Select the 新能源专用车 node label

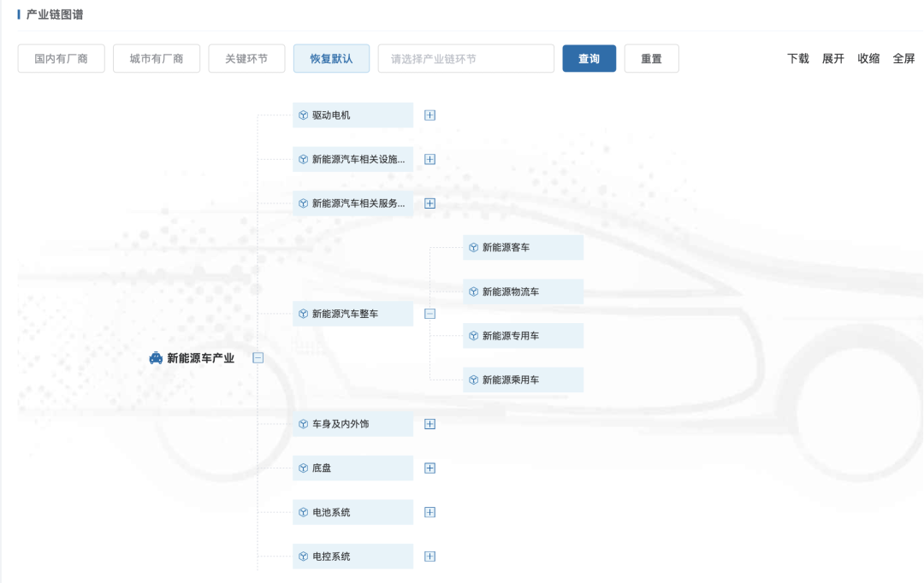pos(511,336)
